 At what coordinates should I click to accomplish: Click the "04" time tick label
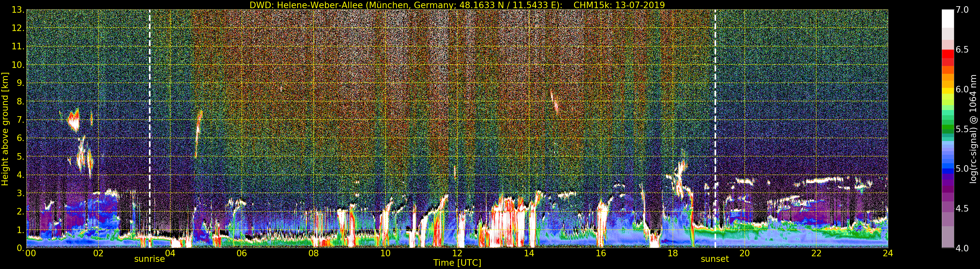pyautogui.click(x=170, y=253)
